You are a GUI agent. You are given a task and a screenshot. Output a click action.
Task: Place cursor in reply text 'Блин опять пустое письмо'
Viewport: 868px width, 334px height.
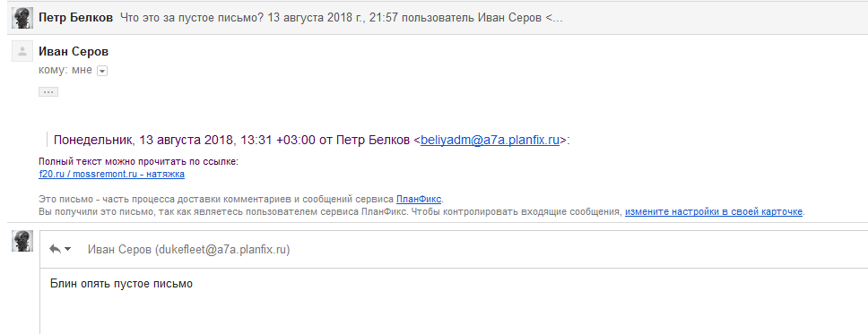pyautogui.click(x=121, y=284)
